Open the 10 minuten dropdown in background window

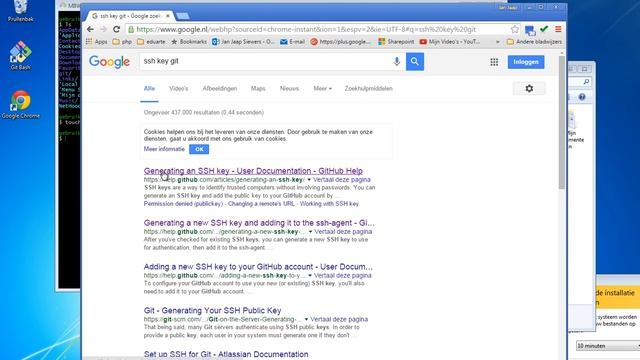pos(608,346)
